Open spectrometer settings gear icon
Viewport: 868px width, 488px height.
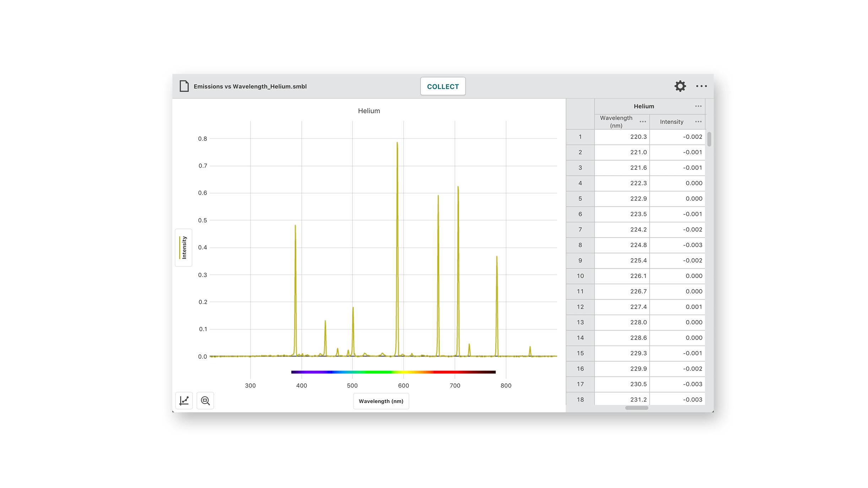tap(680, 86)
